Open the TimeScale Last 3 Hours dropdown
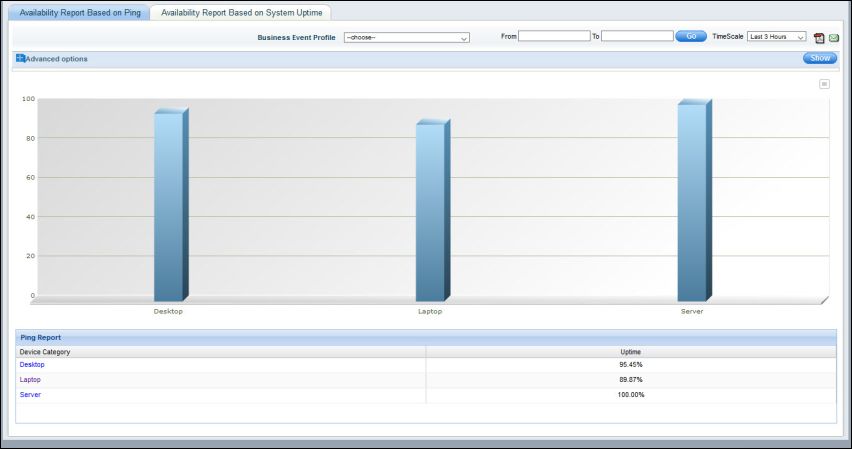852x449 pixels. point(776,36)
